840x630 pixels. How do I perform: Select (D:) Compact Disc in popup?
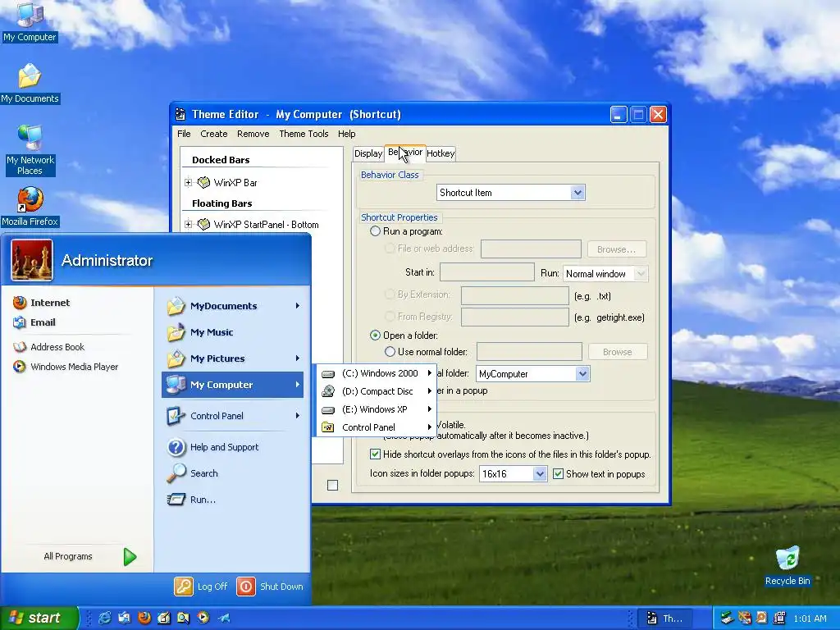(x=377, y=391)
